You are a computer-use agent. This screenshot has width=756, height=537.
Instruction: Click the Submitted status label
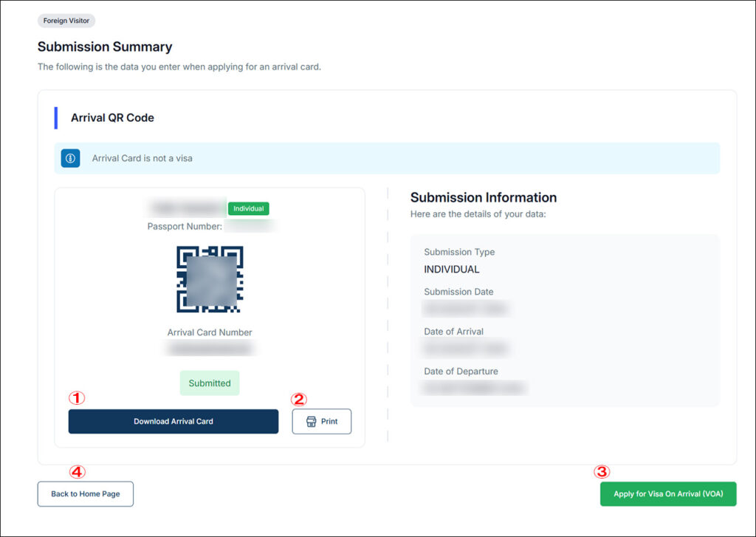click(x=209, y=383)
